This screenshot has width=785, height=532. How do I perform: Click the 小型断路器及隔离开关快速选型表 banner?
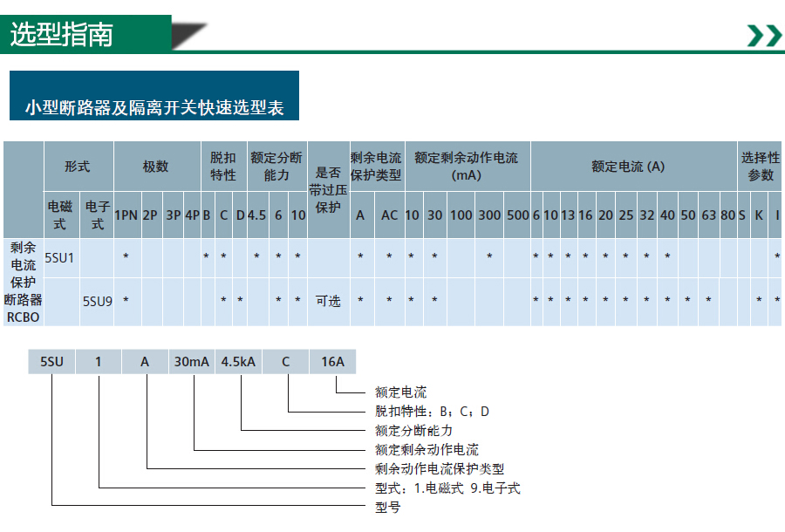point(154,96)
